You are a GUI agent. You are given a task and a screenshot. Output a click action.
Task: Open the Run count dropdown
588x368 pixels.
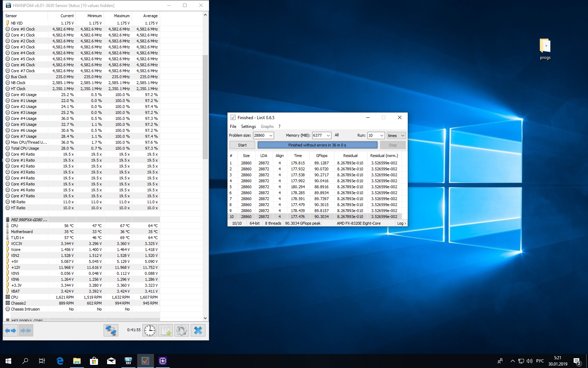(x=381, y=136)
